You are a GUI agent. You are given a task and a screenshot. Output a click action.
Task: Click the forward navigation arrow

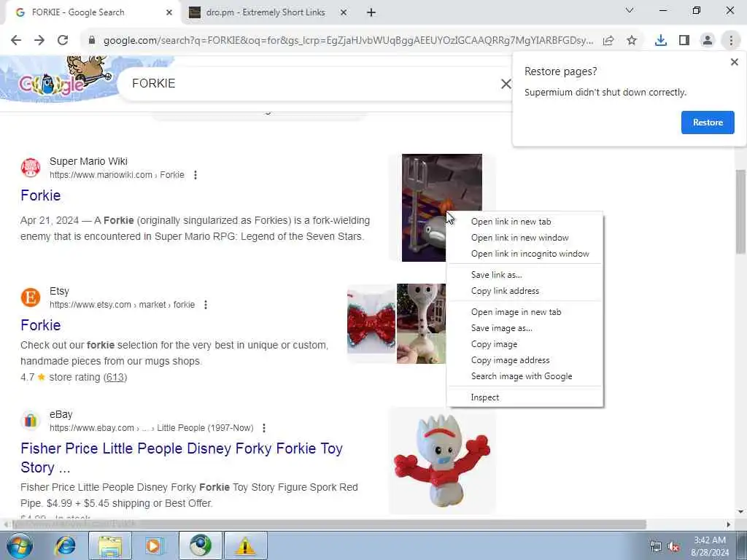point(39,41)
